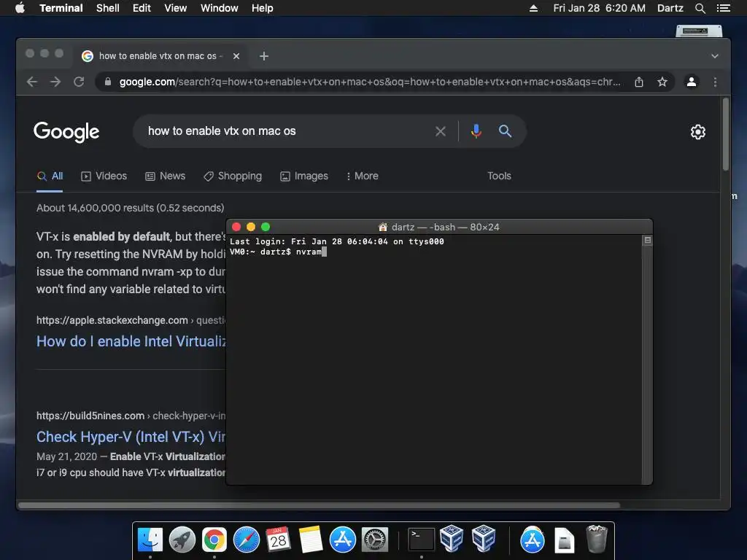Open the Trash in the Dock
Screen dimensions: 747x560
pos(597,540)
